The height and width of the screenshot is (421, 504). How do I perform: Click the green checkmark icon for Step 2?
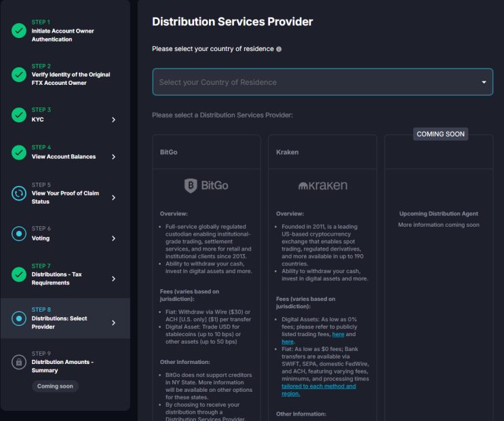click(x=19, y=75)
